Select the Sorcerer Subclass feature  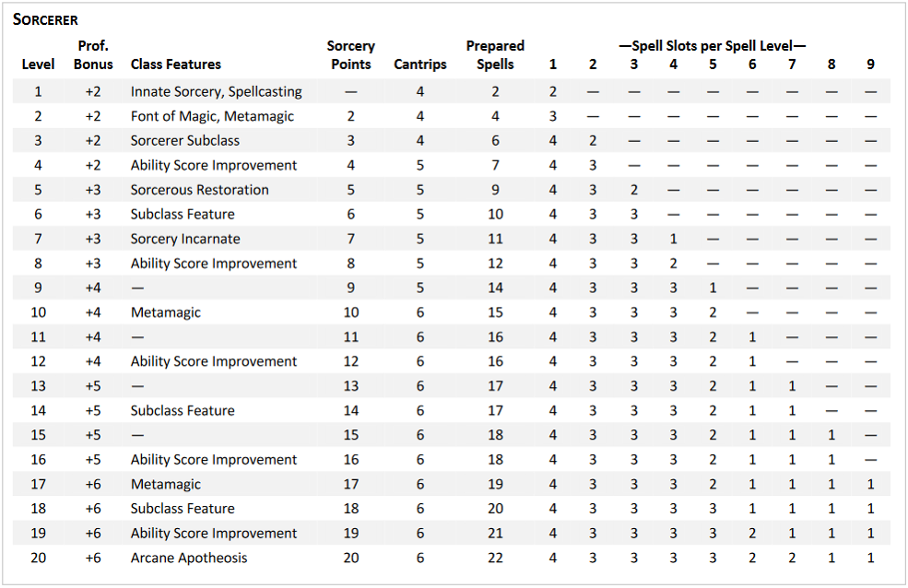click(x=185, y=141)
